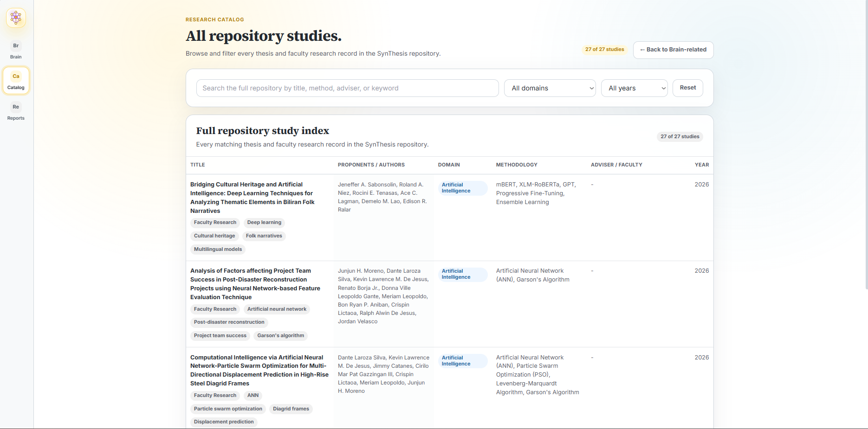
Task: Click the Reset filters button
Action: pyautogui.click(x=688, y=88)
